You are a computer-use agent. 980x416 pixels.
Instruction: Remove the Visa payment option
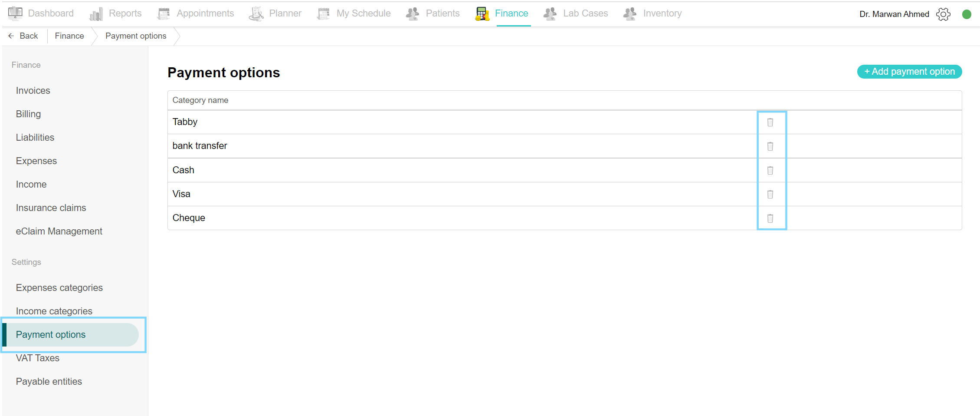(x=770, y=194)
